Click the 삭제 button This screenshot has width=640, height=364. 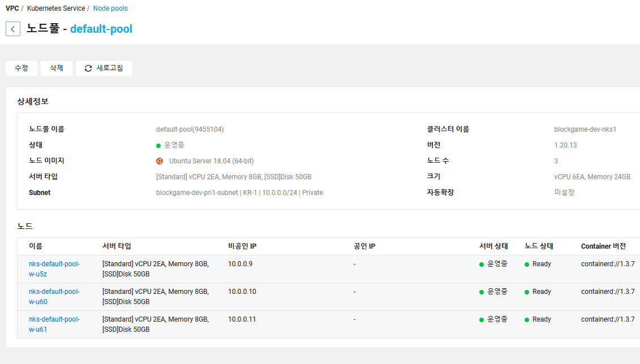(57, 68)
